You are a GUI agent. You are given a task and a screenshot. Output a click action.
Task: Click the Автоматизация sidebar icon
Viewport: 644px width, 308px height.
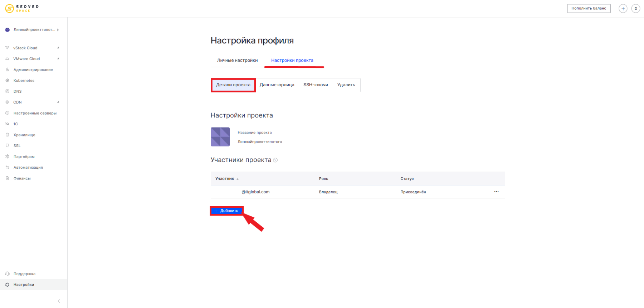7,167
